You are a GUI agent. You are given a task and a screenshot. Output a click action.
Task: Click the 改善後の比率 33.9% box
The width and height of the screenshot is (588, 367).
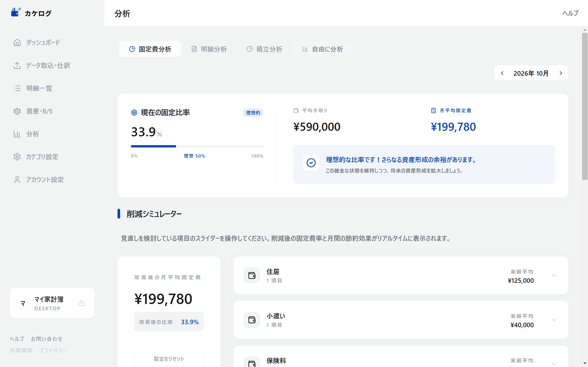pyautogui.click(x=169, y=322)
